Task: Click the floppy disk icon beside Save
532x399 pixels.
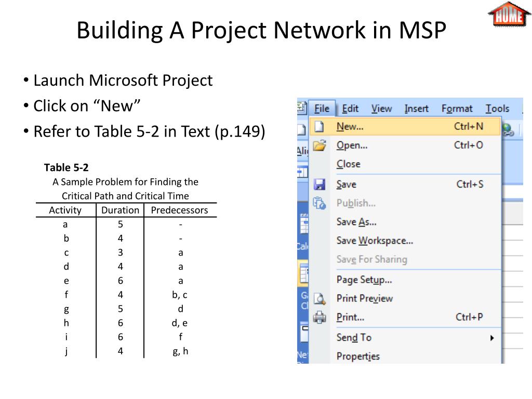Action: pos(320,184)
